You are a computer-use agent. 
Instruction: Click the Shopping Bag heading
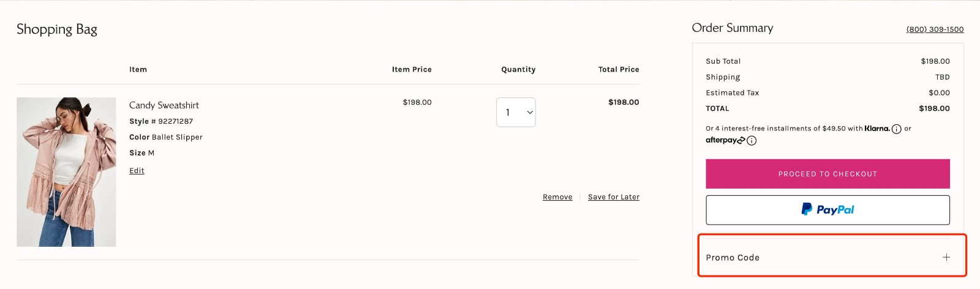pos(57,29)
